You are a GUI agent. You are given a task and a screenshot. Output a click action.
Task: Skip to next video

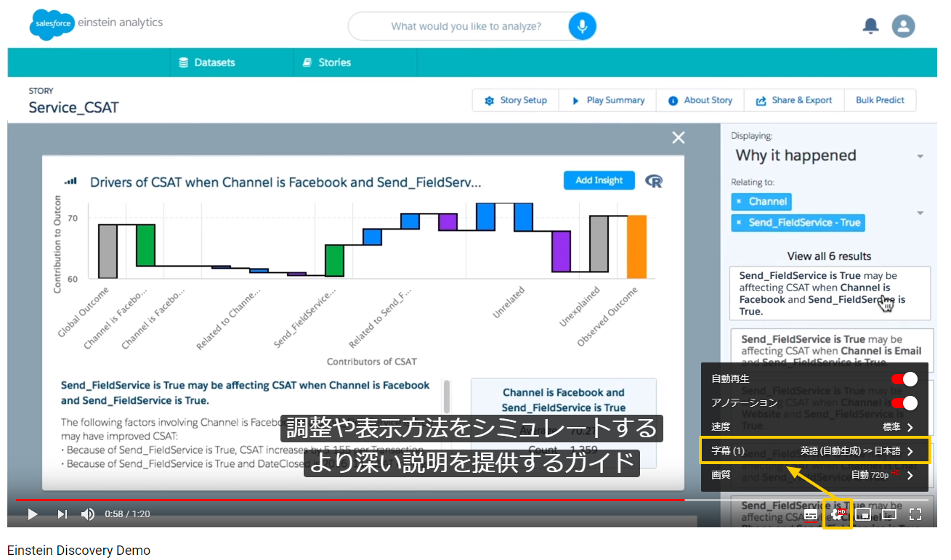pos(62,514)
